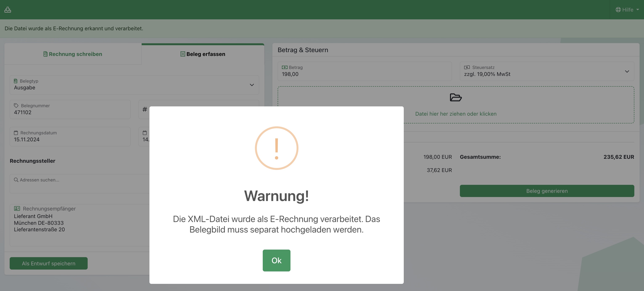
Task: Click the Belegnummer tag icon
Action: tap(16, 106)
